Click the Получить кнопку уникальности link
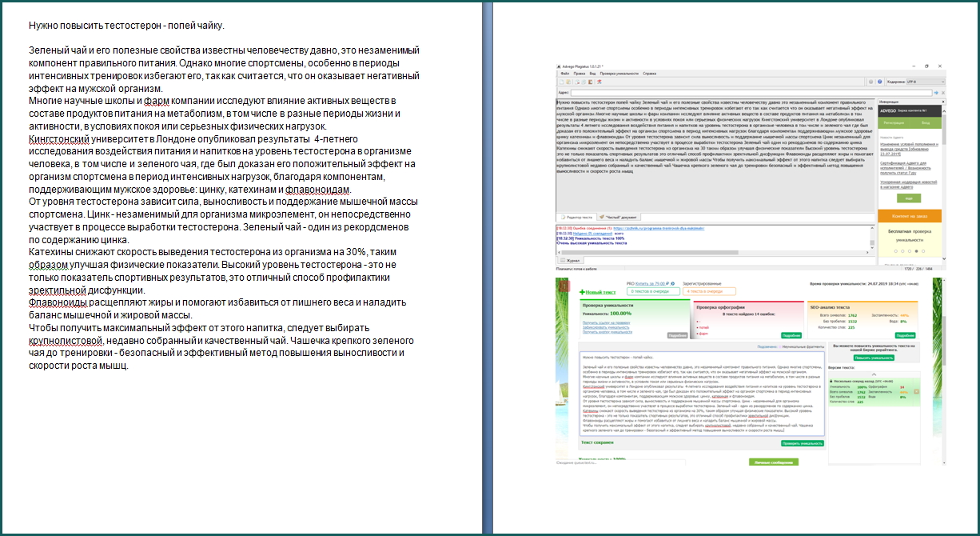Screen dimensions: 980x536 coord(608,331)
